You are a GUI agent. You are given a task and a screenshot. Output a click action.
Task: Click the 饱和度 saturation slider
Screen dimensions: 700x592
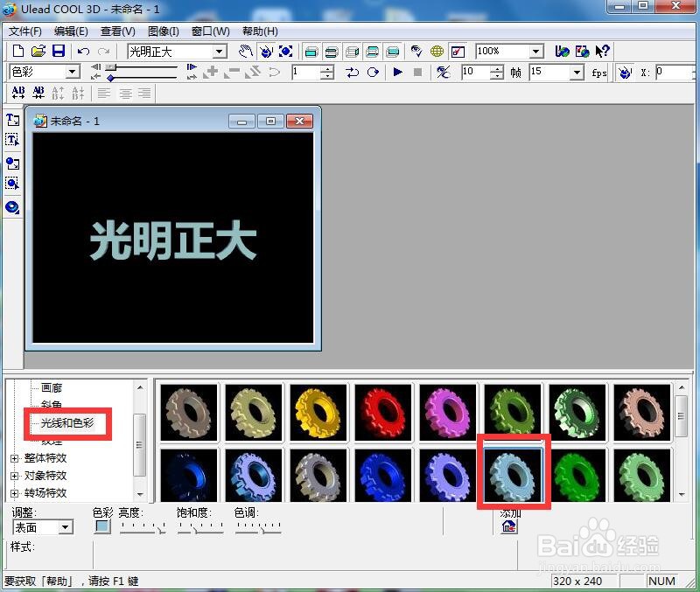[x=200, y=527]
